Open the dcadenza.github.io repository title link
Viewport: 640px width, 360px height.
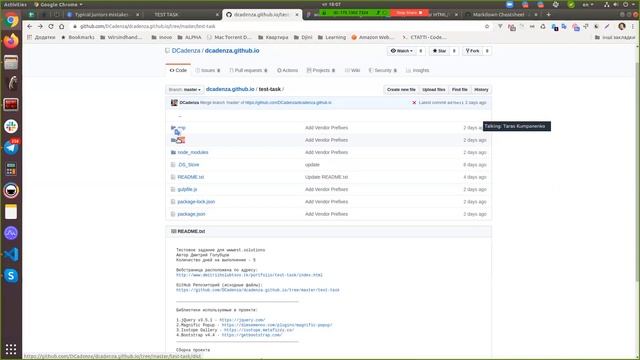click(x=232, y=51)
